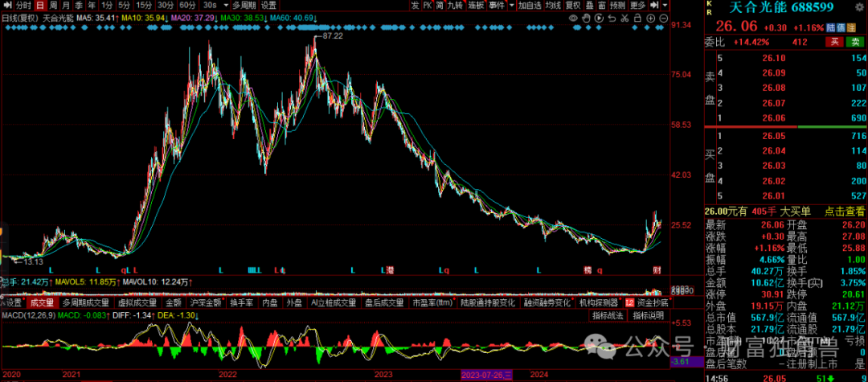The width and height of the screenshot is (868, 382).
Task: Select the 月 monthly period tab
Action: (67, 5)
